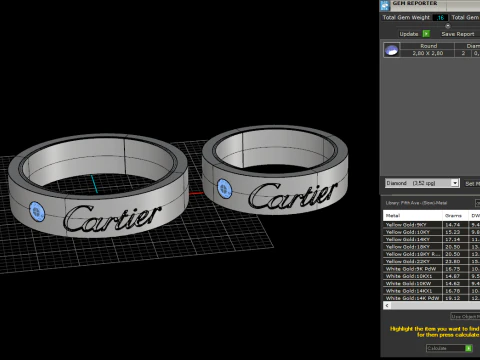Select the Yellow Gold:22KY row
This screenshot has width=480, height=360.
pos(431,261)
